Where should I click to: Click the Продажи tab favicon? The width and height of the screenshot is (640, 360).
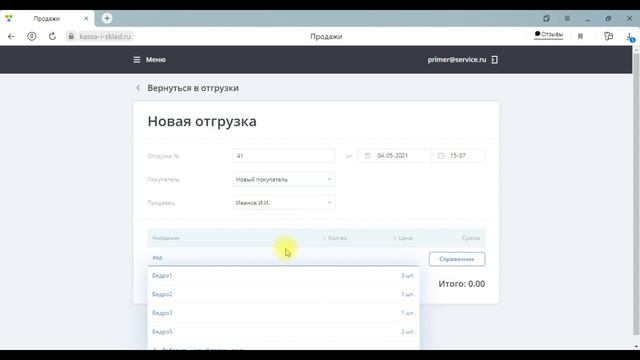pyautogui.click(x=9, y=18)
